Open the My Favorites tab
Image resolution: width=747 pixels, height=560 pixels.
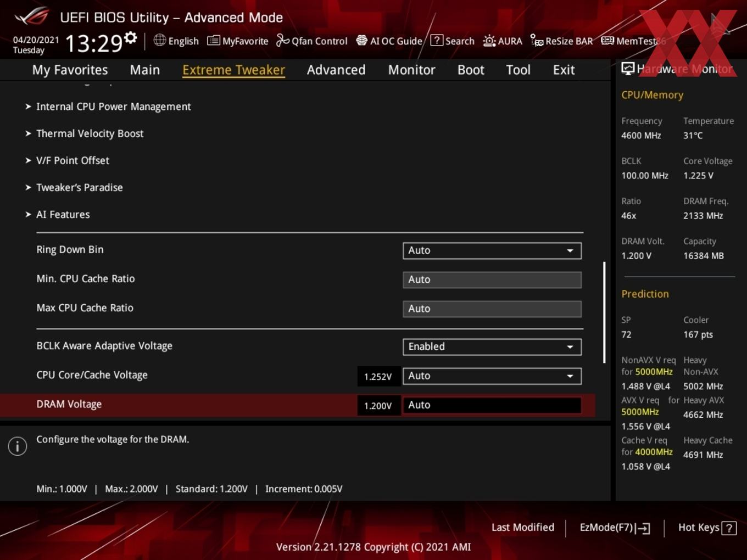70,70
